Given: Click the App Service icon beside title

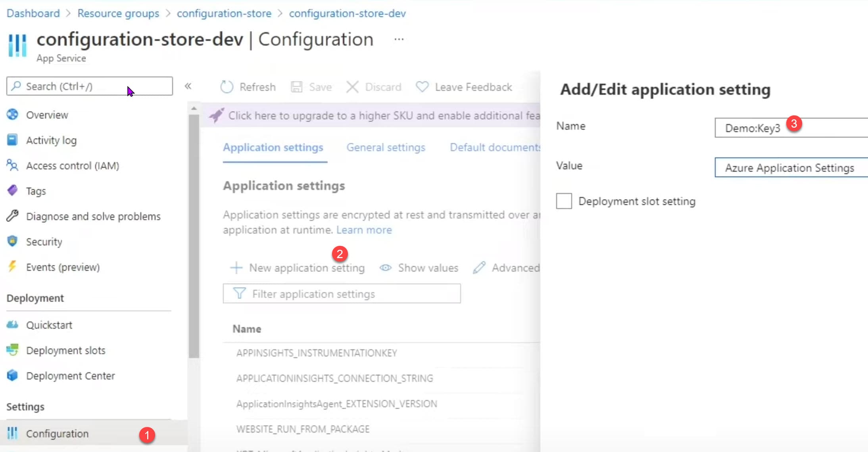Looking at the screenshot, I should (17, 46).
